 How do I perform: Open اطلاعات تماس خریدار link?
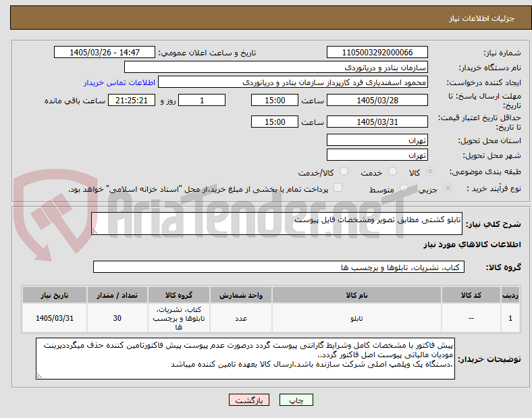119,82
